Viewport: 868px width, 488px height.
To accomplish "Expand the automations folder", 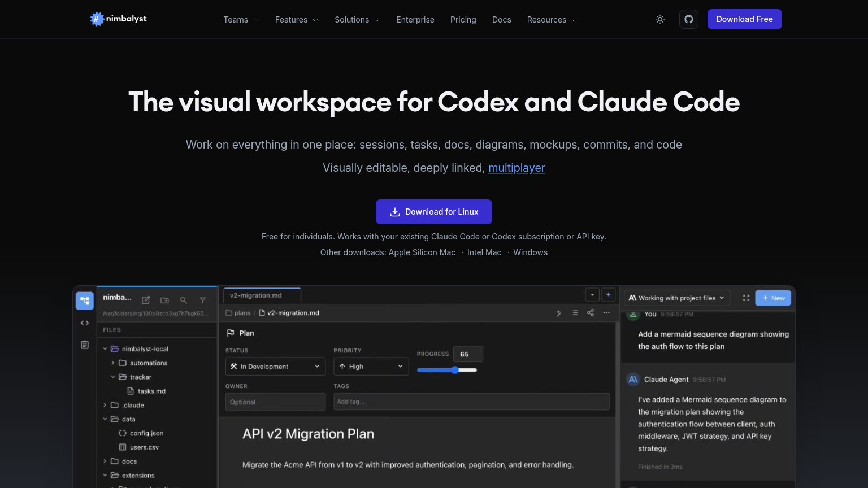I will [113, 363].
